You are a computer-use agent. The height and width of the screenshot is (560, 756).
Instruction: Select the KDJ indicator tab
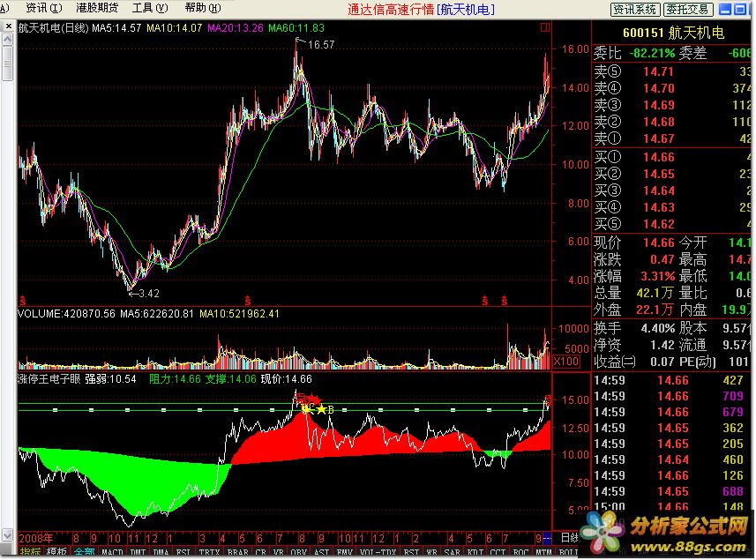pyautogui.click(x=475, y=552)
